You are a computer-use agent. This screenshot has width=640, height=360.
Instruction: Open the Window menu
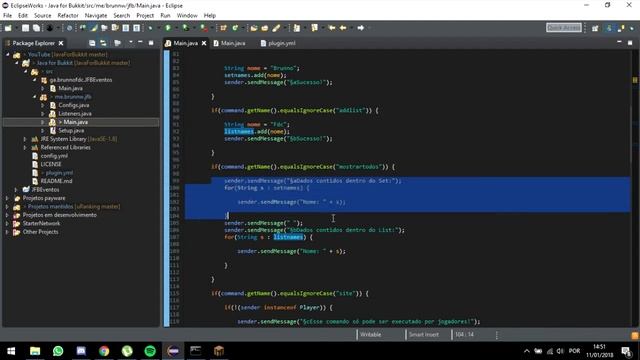(x=187, y=16)
